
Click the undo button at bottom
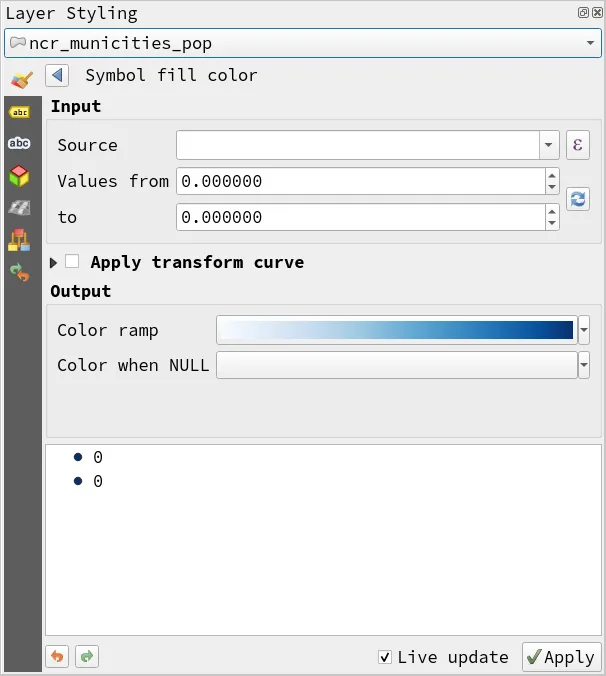(57, 657)
